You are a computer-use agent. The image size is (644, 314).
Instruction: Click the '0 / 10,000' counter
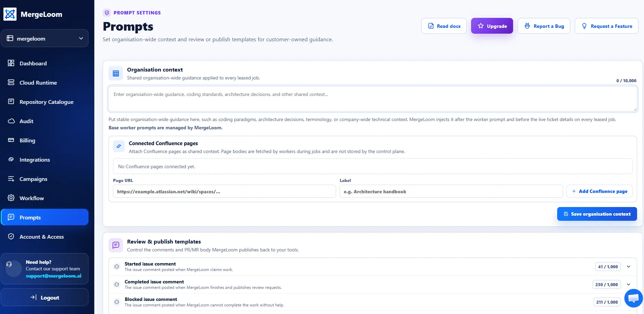click(626, 80)
